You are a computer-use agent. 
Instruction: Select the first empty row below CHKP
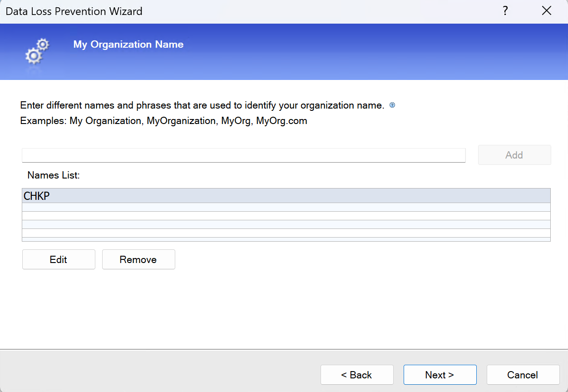click(286, 207)
